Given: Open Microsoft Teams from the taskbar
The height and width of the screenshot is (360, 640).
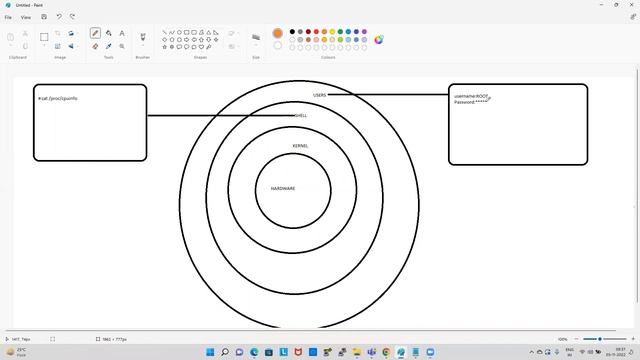Looking at the screenshot, I should coord(371,352).
